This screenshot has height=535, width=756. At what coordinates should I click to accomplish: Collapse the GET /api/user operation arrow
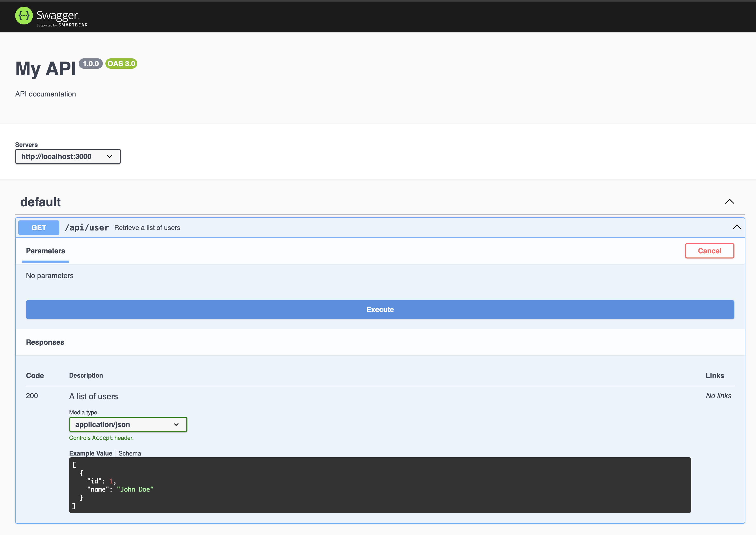(x=736, y=227)
